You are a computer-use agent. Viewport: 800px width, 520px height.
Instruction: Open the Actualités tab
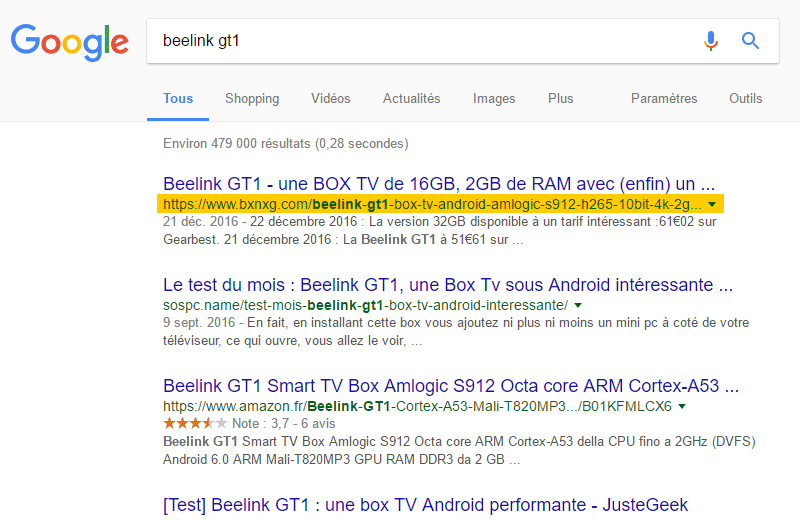point(412,98)
